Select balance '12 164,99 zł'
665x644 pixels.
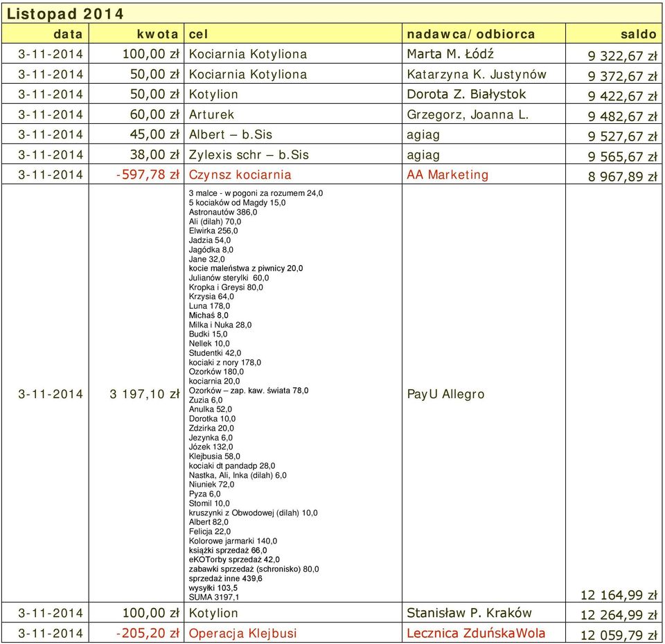619,596
